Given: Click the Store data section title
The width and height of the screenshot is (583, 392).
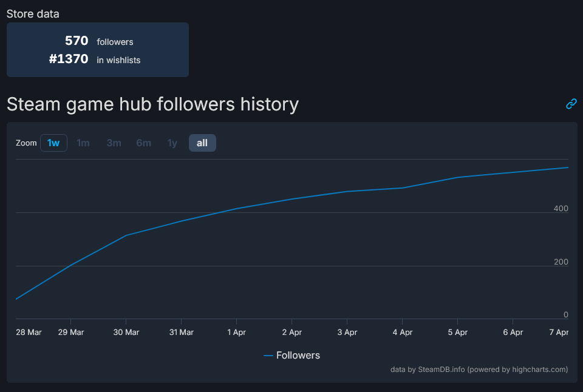Looking at the screenshot, I should (33, 14).
